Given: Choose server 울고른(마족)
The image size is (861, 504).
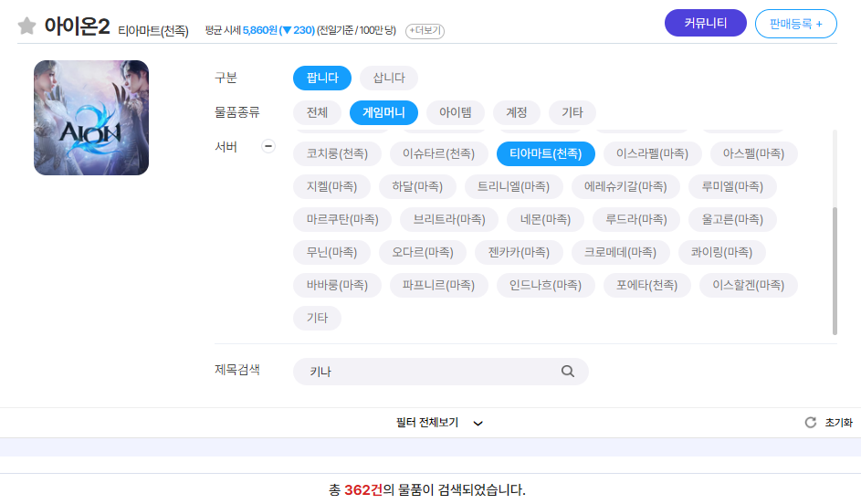Looking at the screenshot, I should coord(732,220).
